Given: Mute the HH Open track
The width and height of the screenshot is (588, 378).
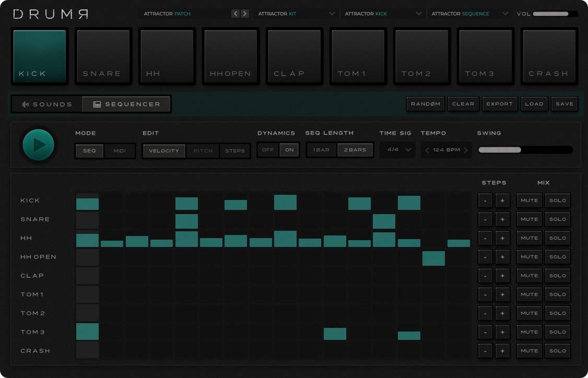Looking at the screenshot, I should tap(530, 257).
